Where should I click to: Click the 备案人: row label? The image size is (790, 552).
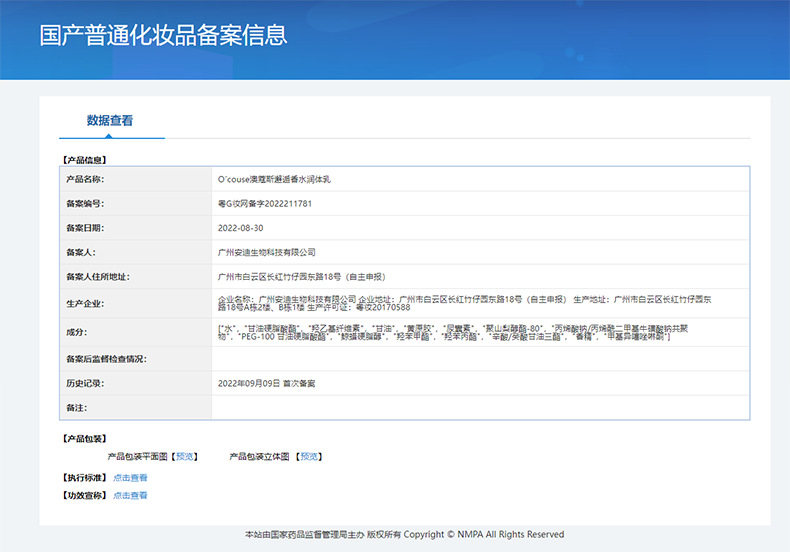point(81,252)
